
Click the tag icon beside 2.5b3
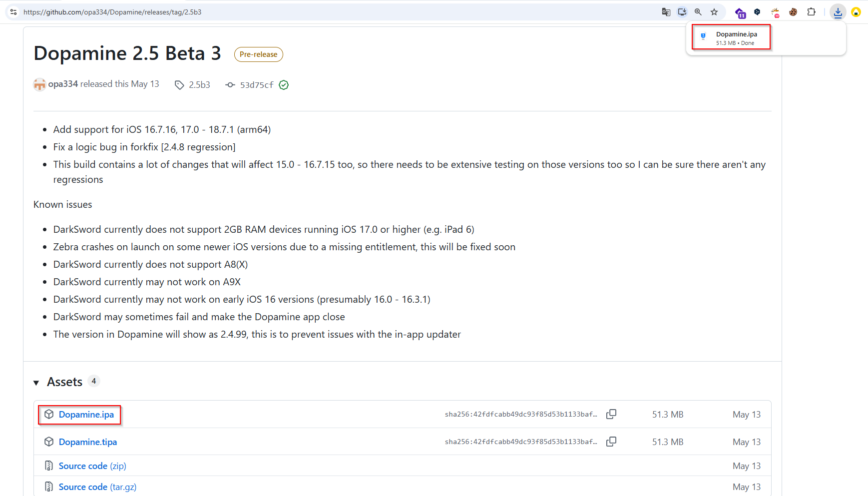click(179, 85)
